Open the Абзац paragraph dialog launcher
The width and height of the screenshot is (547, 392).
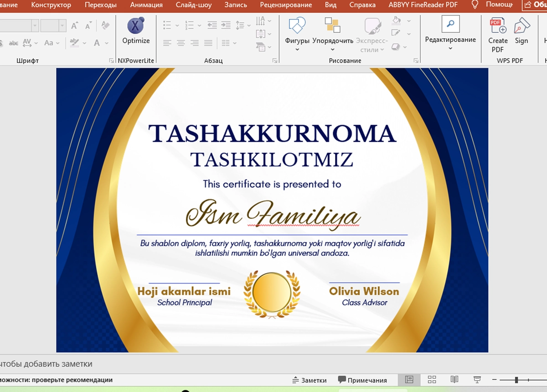[275, 61]
